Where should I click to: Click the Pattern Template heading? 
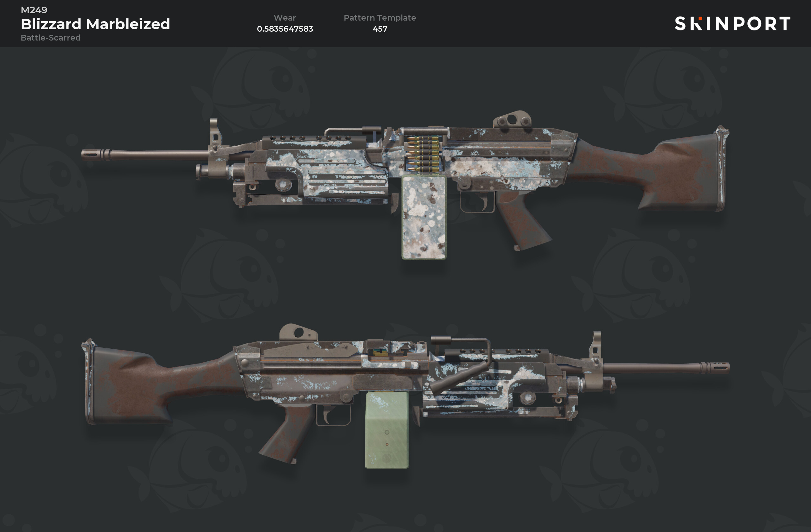[380, 18]
